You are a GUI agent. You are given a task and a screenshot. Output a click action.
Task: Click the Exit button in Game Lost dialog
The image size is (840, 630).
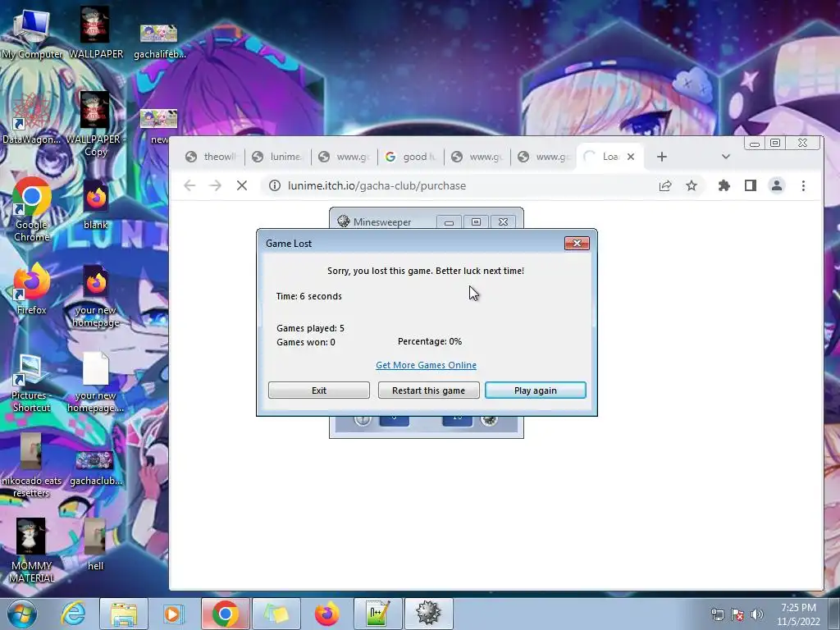(x=319, y=390)
